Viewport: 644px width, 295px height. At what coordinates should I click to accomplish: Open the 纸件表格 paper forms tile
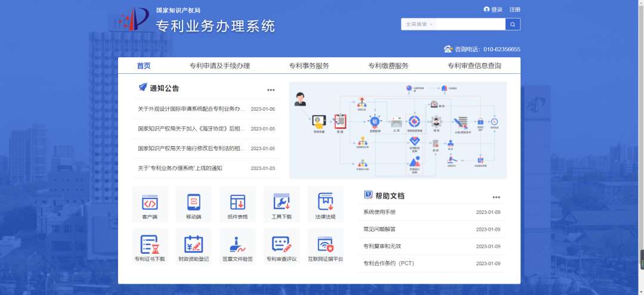237,204
